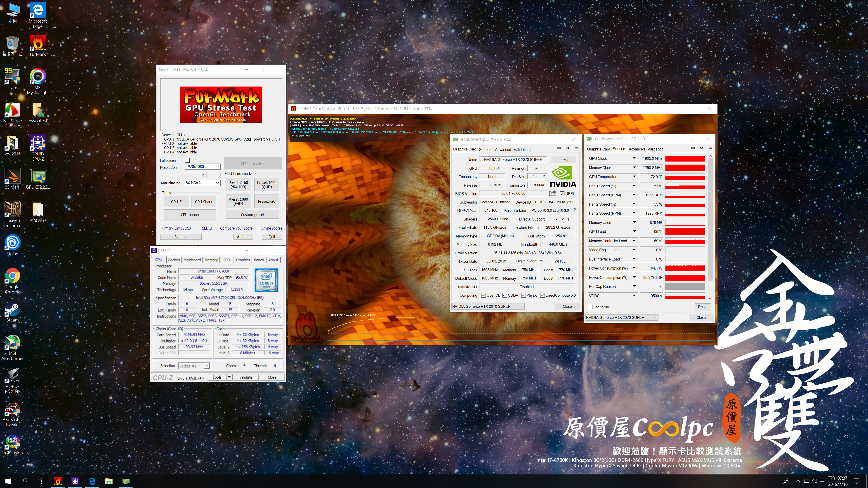Screen dimensions: 868x488
Task: Toggle the UEFI checkbox in GPU-Z
Action: [562, 194]
